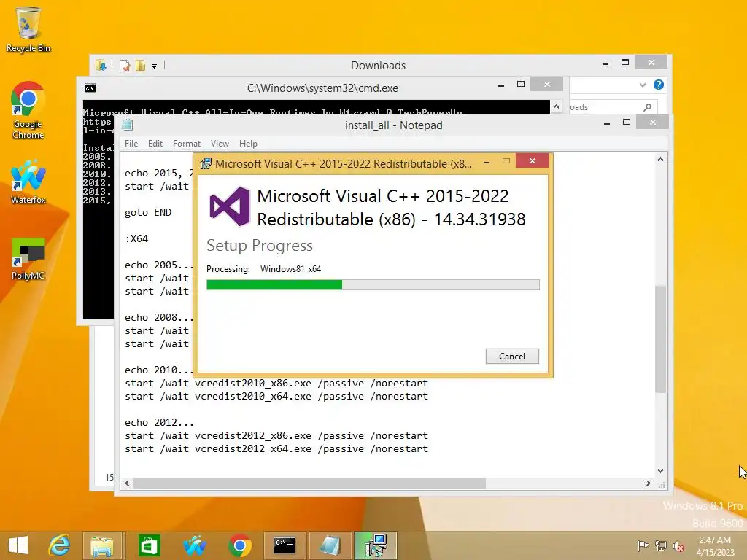Open the Waterfox desktop shortcut
747x560 pixels.
[x=28, y=182]
